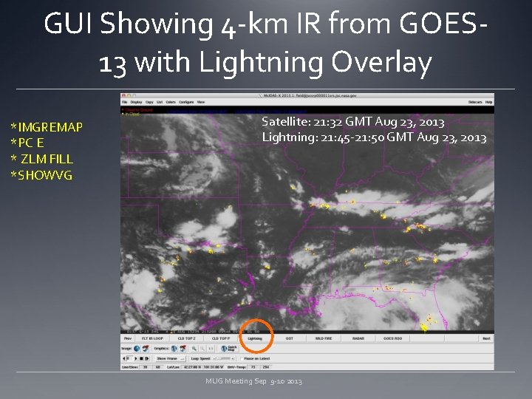The height and width of the screenshot is (399, 532).
Task: Open the File menu
Action: 124,102
